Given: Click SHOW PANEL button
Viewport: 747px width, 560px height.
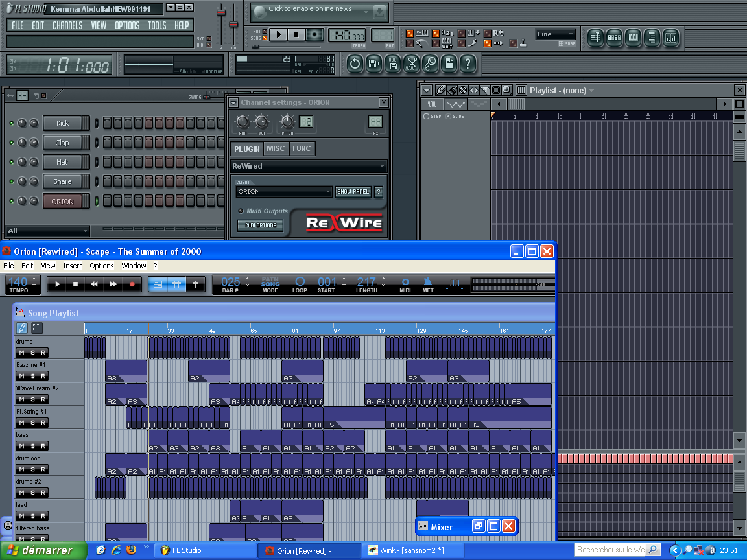Looking at the screenshot, I should (x=353, y=191).
